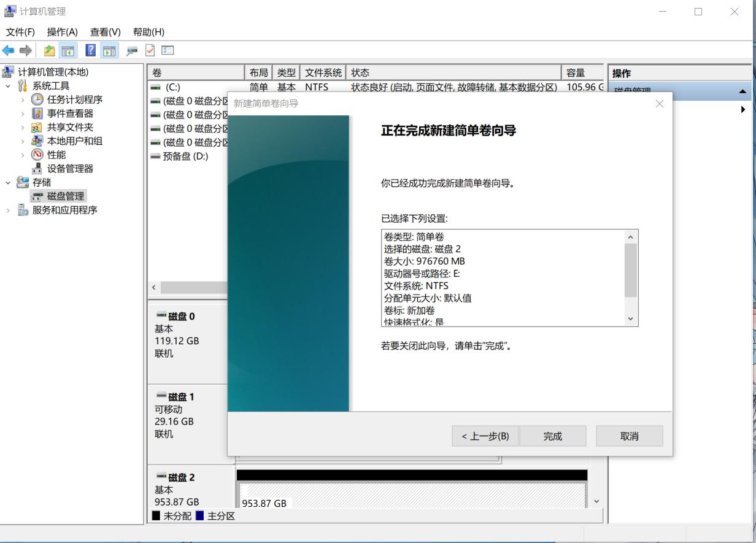Image resolution: width=756 pixels, height=543 pixels.
Task: Click the 上一步 button in the wizard
Action: coord(484,436)
